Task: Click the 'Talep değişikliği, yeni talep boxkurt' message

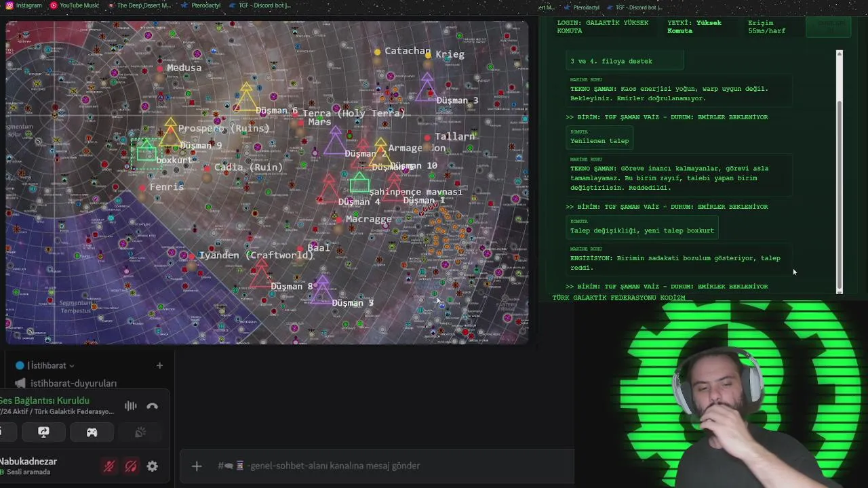Action: point(642,227)
